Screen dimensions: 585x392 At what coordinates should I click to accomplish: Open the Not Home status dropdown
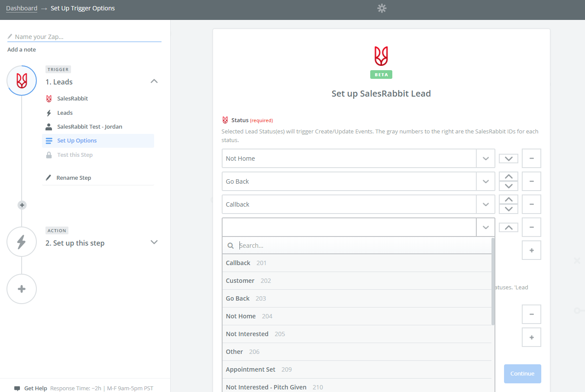click(485, 159)
